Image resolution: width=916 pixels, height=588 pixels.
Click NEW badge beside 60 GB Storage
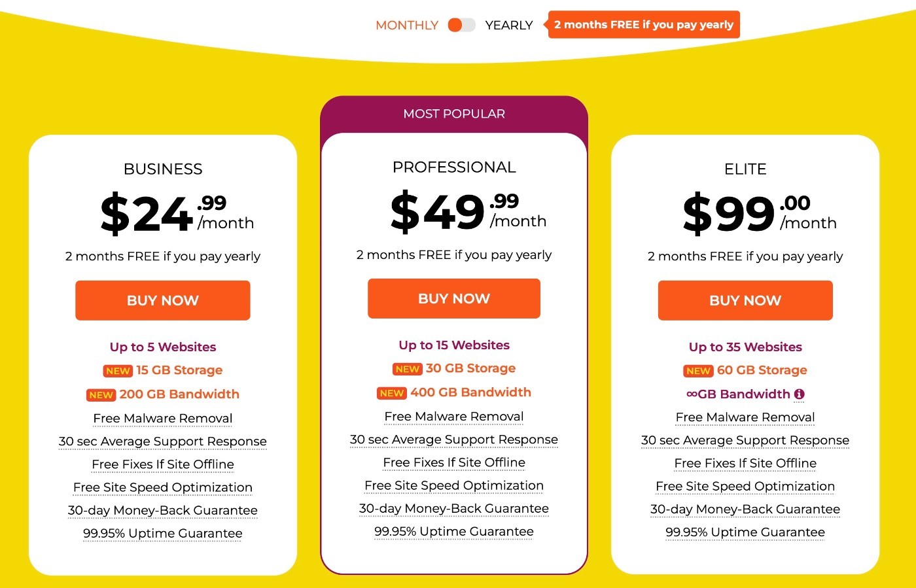point(699,371)
